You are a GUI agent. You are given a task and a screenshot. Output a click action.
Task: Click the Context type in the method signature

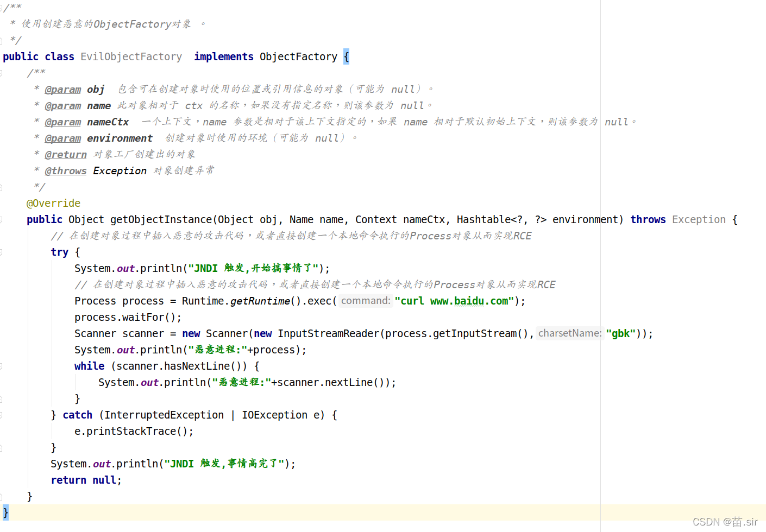[376, 219]
